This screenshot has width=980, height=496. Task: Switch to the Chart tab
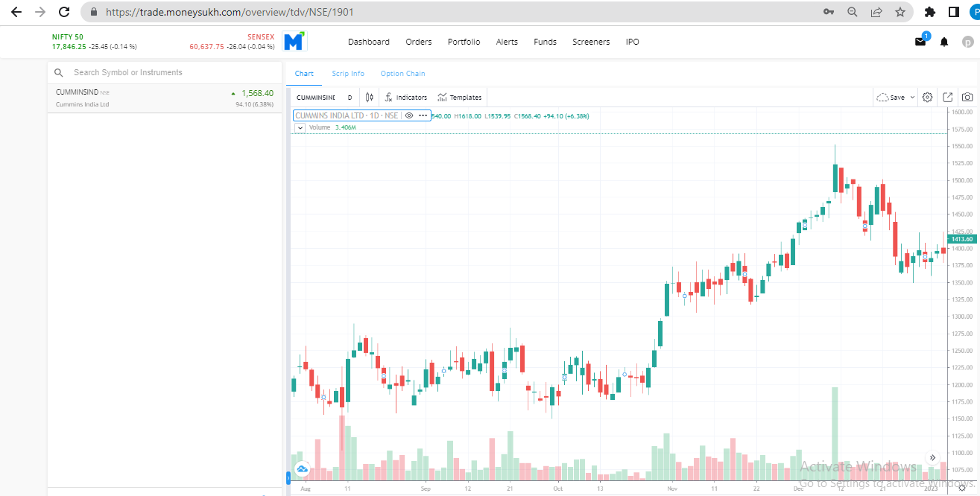[304, 74]
